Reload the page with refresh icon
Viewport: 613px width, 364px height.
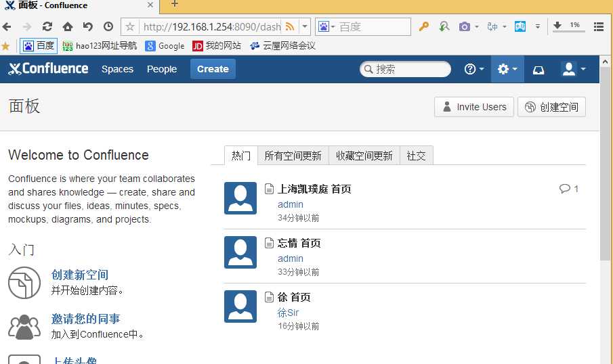(x=47, y=26)
